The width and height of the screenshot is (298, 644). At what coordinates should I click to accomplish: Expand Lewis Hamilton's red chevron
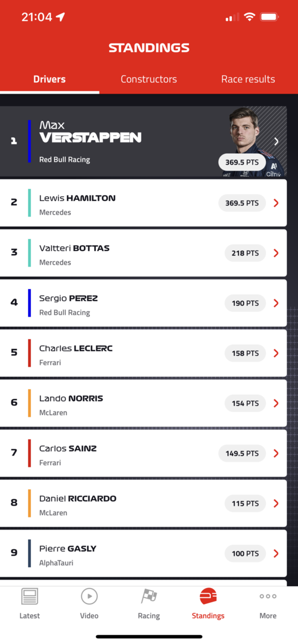[276, 203]
